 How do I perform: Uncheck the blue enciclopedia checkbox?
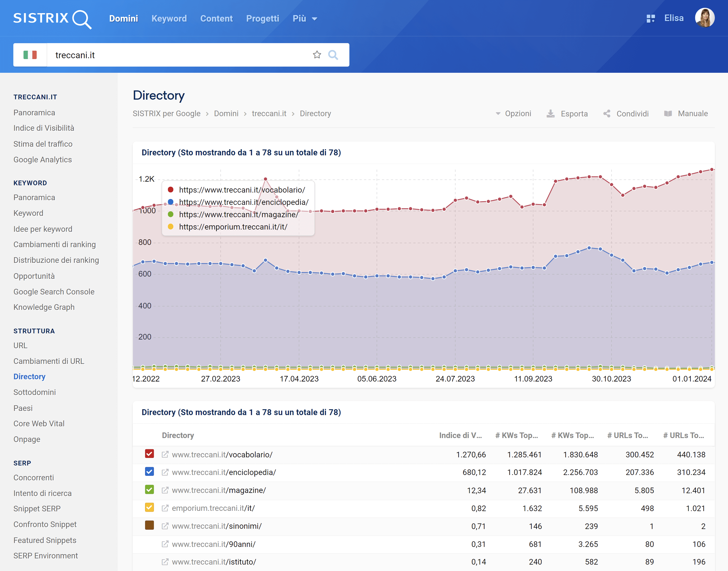[x=150, y=472]
